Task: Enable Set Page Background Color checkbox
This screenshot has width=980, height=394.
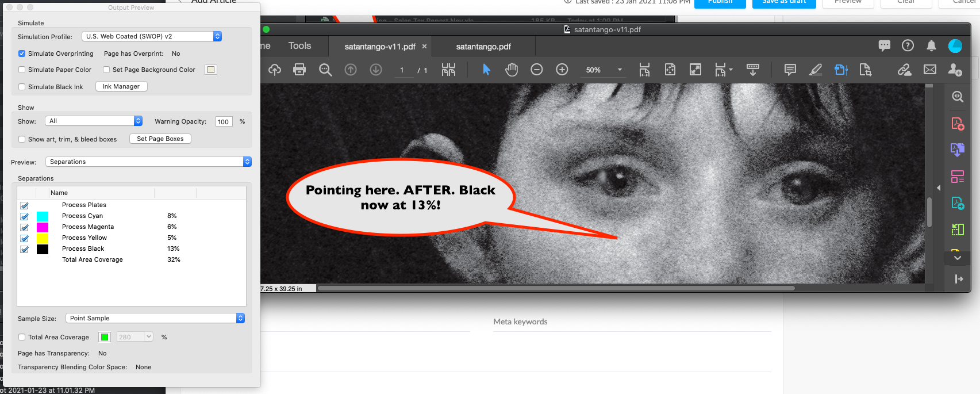Action: pyautogui.click(x=106, y=70)
